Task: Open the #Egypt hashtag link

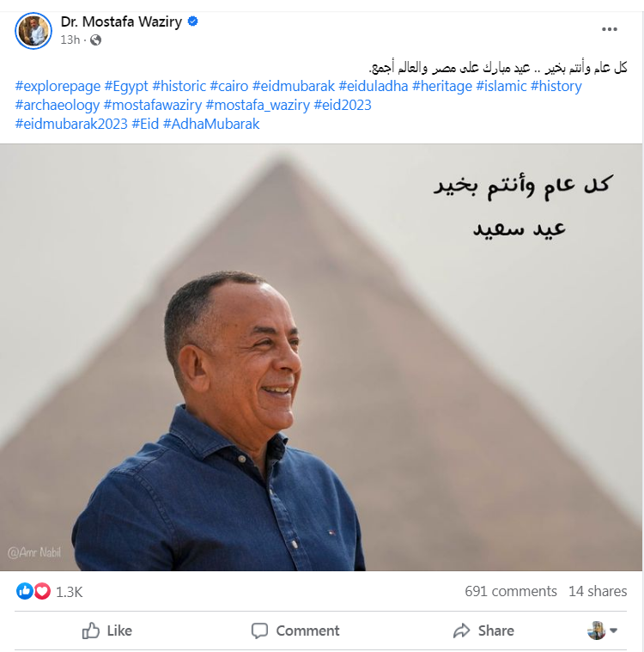Action: click(126, 86)
